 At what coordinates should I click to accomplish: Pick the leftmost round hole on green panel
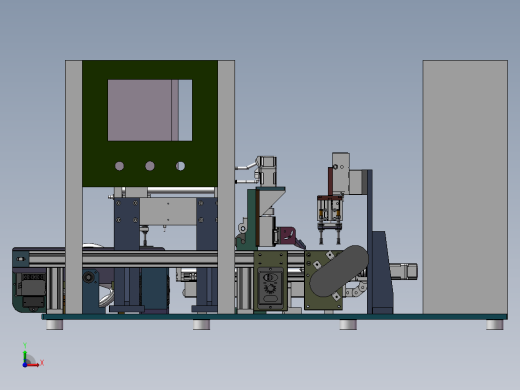tap(119, 166)
